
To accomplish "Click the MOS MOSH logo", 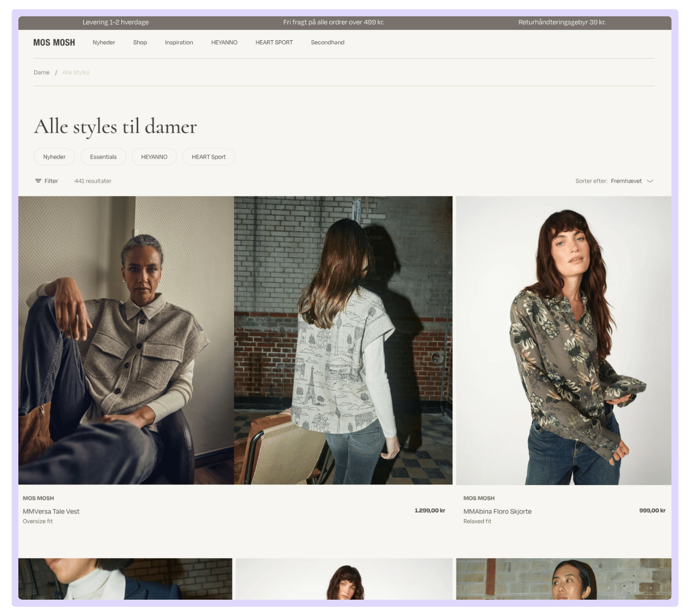I will click(54, 43).
